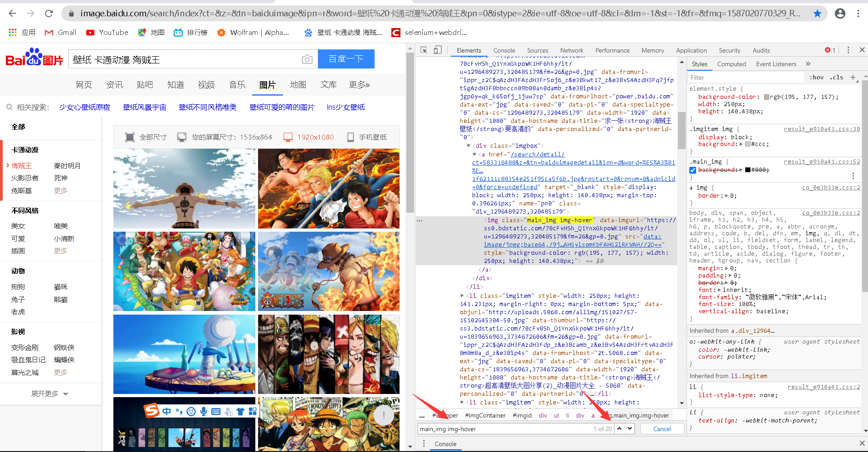The image size is (868, 452).
Task: Click Cancel in DevTools search bar
Action: [662, 429]
